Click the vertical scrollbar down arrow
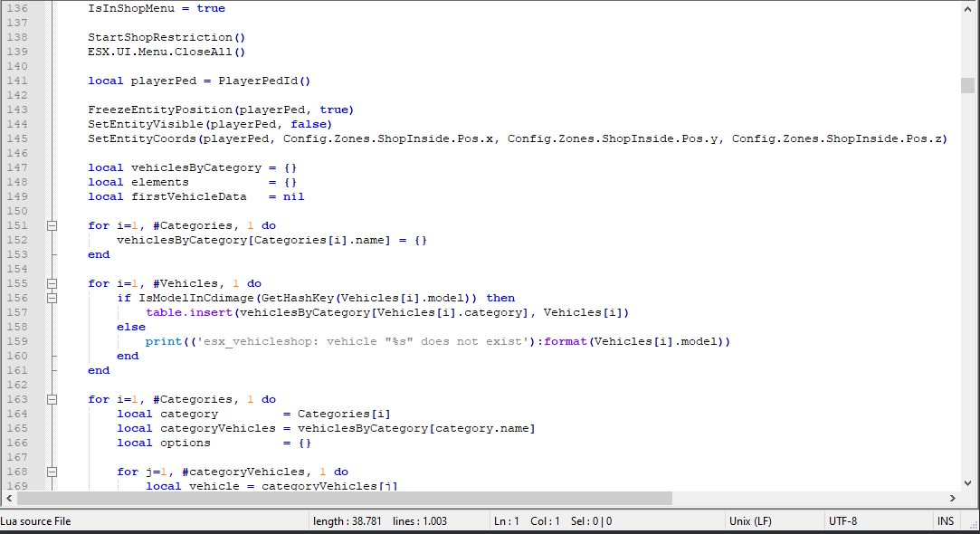The image size is (980, 534). pyautogui.click(x=967, y=483)
